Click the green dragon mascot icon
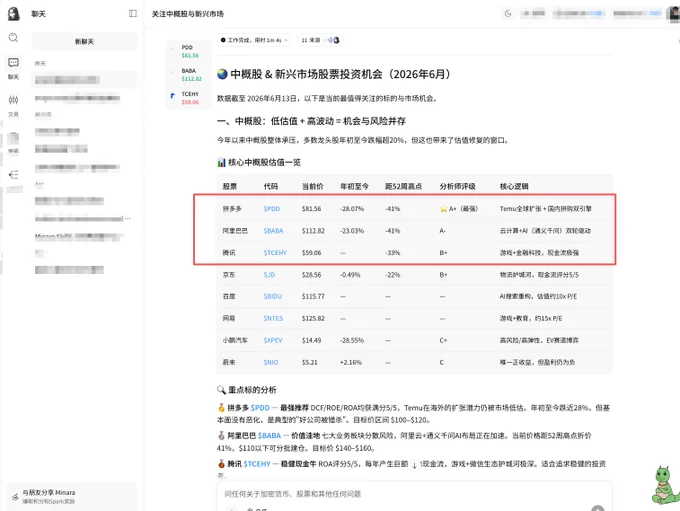The height and width of the screenshot is (511, 680). (665, 485)
